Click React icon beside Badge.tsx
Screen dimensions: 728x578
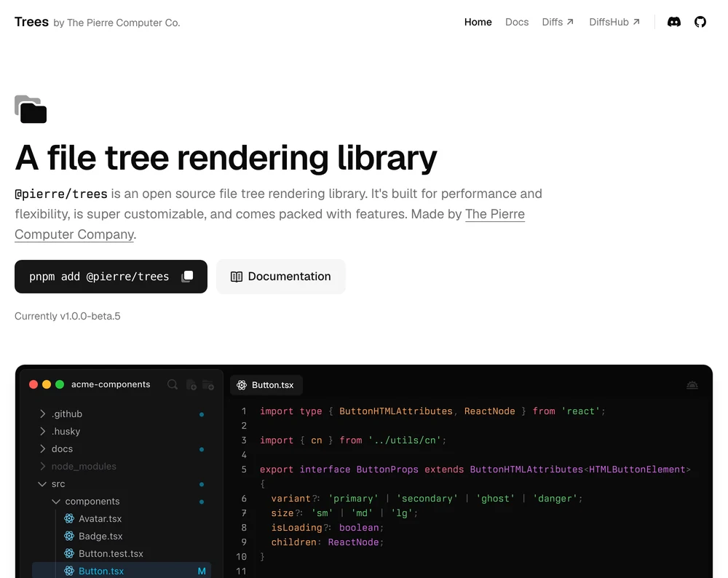pos(69,536)
